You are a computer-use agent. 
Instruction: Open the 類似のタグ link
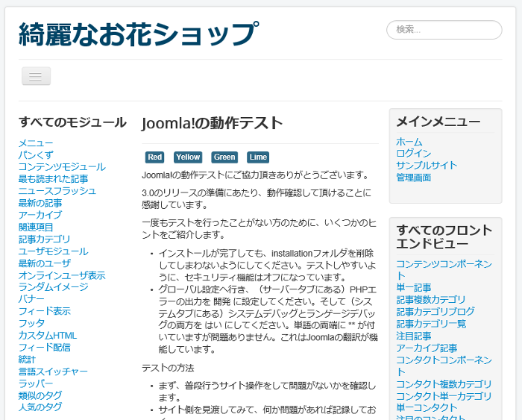point(40,395)
